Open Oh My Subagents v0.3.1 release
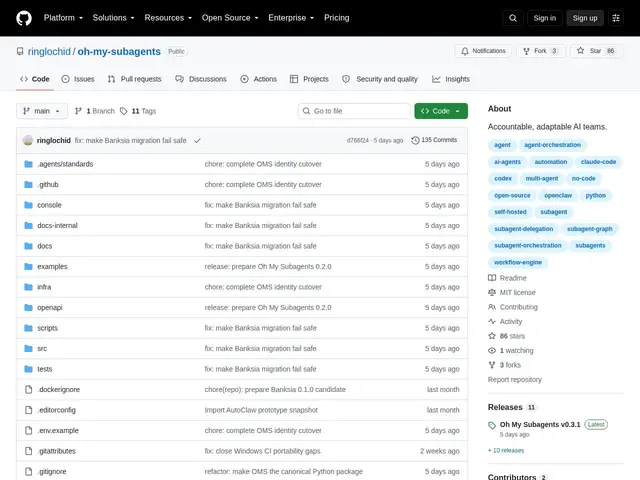 540,424
